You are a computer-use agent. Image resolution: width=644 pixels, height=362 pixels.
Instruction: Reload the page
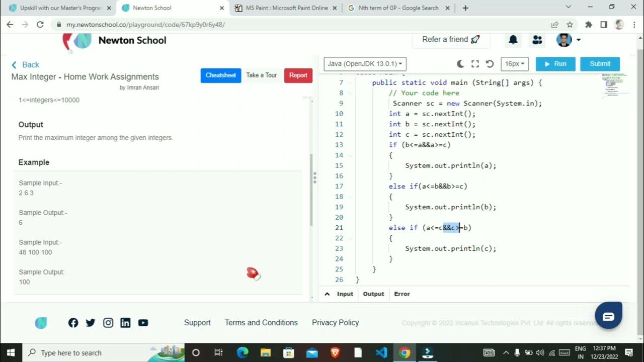40,25
